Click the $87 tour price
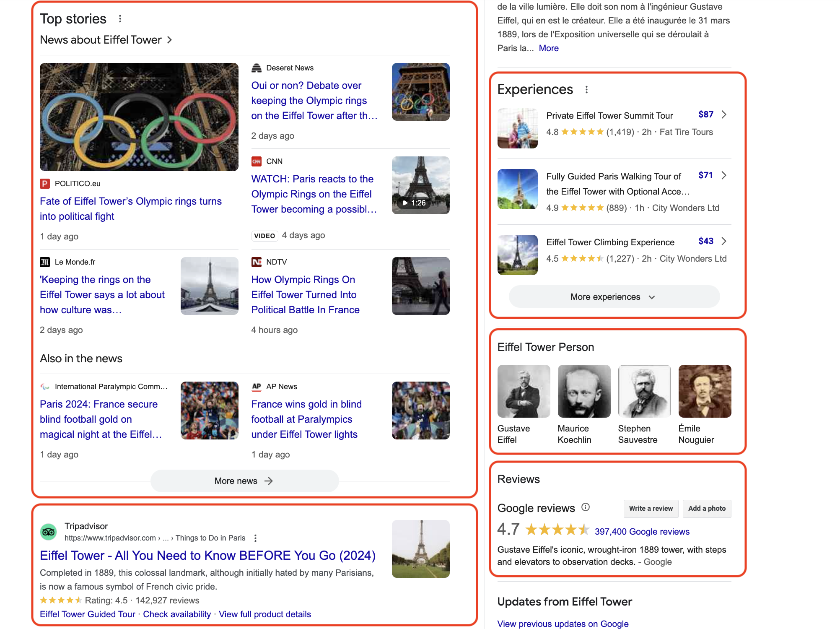 click(x=706, y=114)
